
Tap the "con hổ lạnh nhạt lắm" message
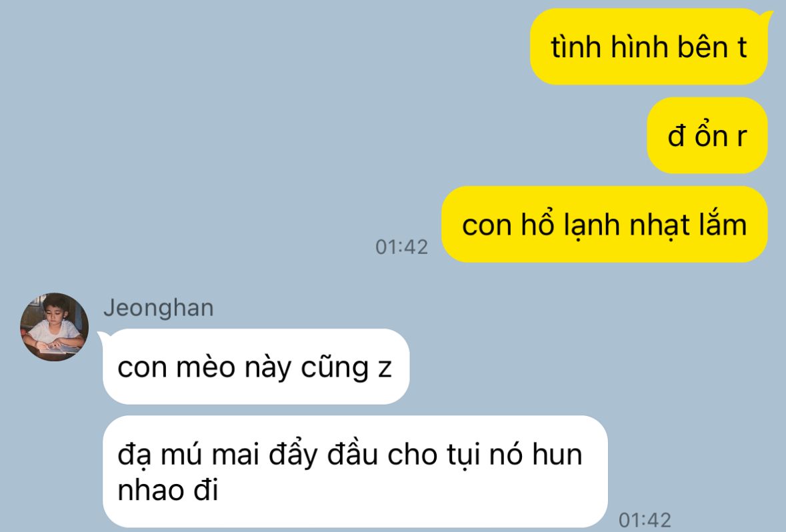click(604, 224)
